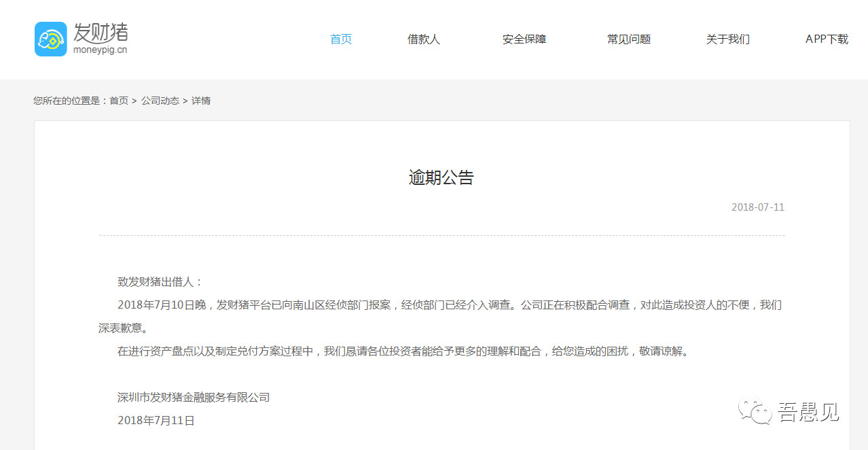868x450 pixels.
Task: Click the 发财猪 moneypig logo icon
Action: [51, 39]
